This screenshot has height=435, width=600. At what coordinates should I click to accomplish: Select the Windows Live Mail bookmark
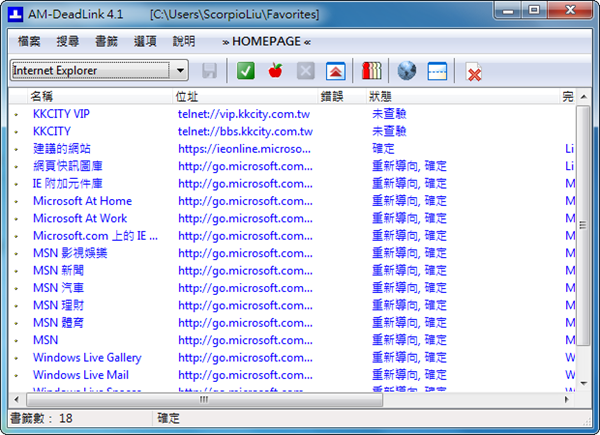point(81,375)
